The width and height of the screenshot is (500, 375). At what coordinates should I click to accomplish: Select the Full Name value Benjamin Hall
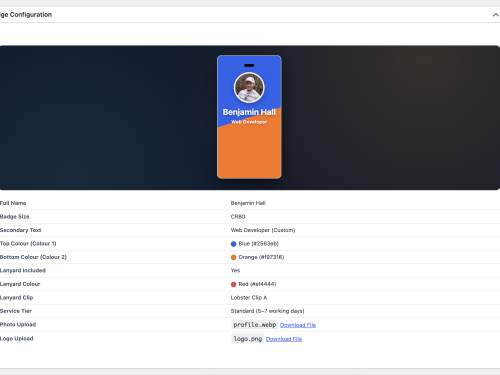point(248,203)
